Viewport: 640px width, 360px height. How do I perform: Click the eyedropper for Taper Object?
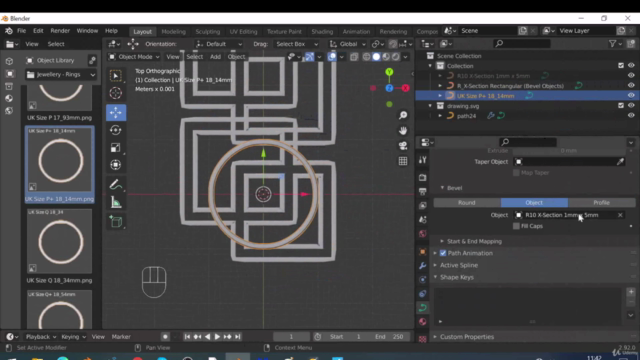click(620, 162)
